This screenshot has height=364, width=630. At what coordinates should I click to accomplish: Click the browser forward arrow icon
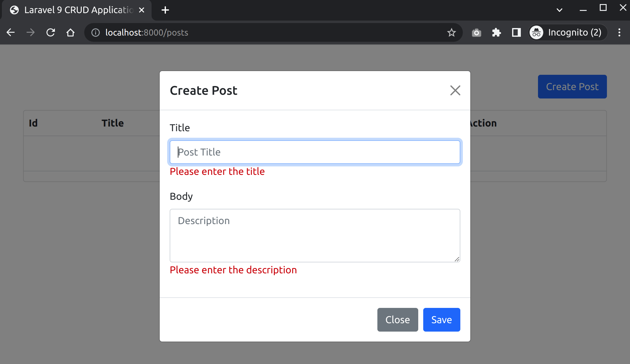tap(30, 32)
